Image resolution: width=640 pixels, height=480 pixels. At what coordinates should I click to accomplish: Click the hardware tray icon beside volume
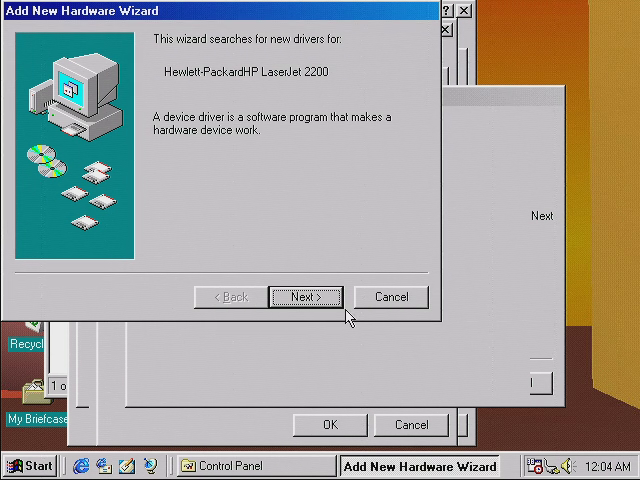tap(552, 466)
